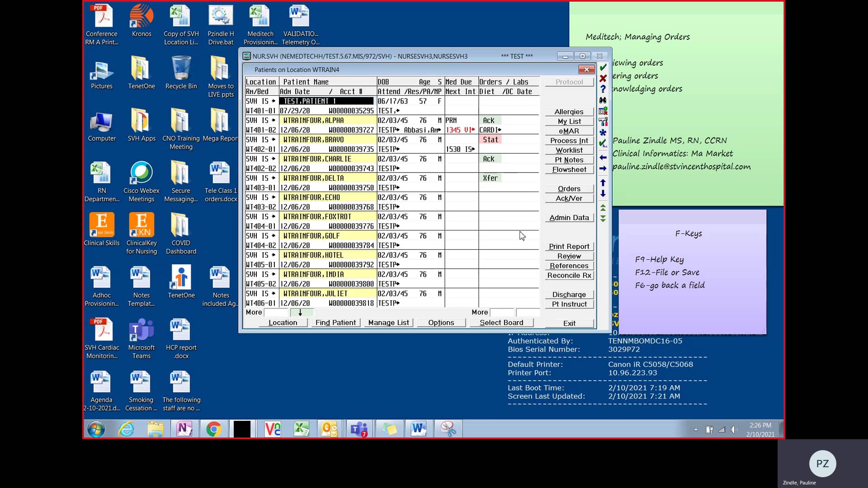This screenshot has height=488, width=868.
Task: Launch Google Chrome from the taskbar
Action: (x=213, y=428)
